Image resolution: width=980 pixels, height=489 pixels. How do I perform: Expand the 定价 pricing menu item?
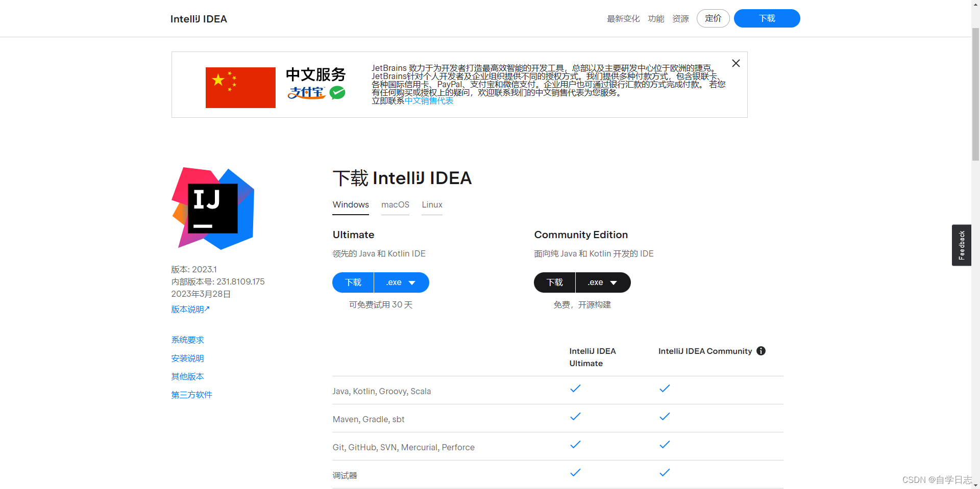click(713, 18)
